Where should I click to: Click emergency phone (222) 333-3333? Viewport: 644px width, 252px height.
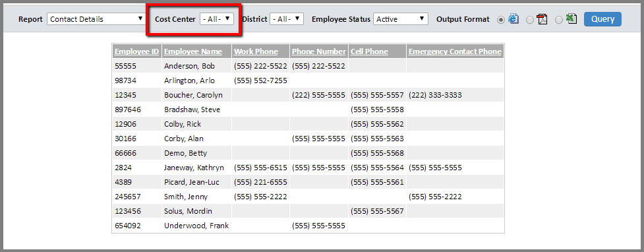coord(435,95)
